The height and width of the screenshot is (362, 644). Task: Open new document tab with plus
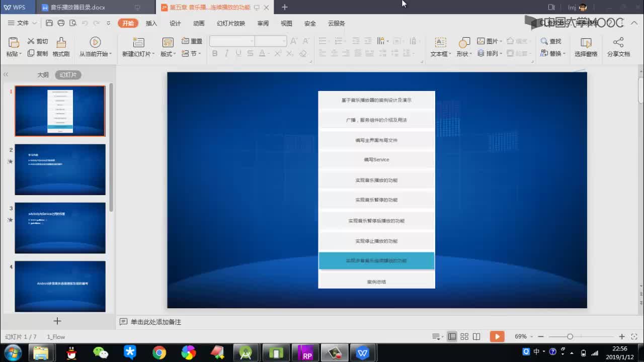[x=285, y=7]
